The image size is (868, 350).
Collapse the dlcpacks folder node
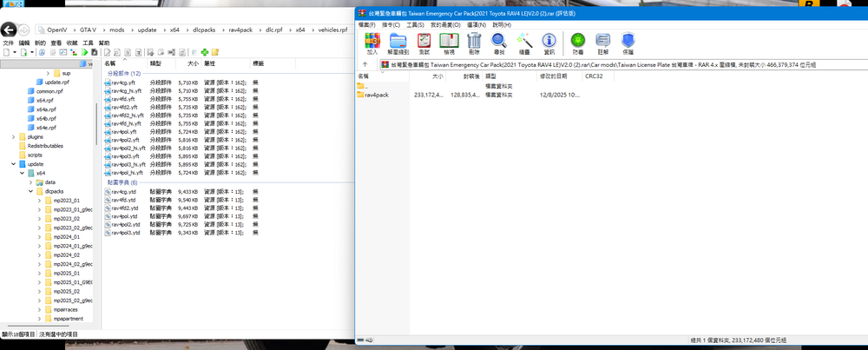(31, 191)
